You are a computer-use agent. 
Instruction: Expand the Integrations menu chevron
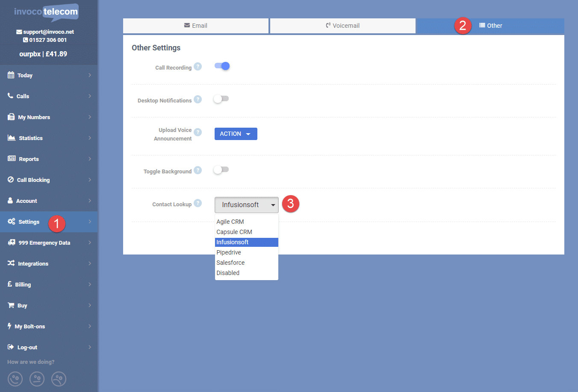tap(90, 263)
